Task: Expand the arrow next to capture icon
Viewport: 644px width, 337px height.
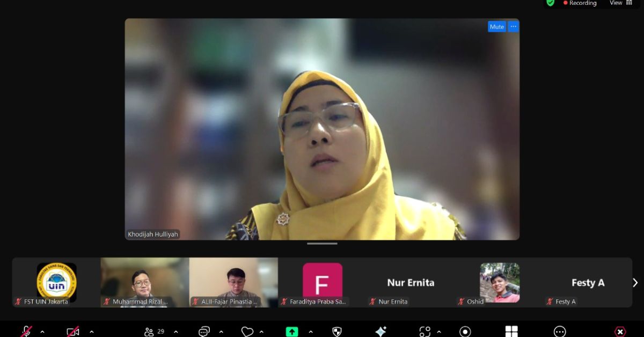Action: (x=439, y=332)
